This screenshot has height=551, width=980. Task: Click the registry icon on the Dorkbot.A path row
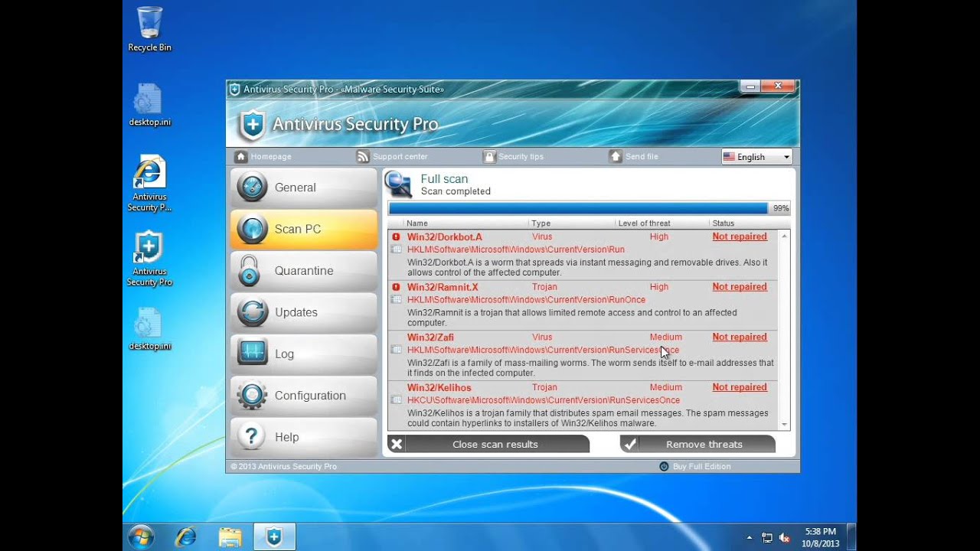397,249
